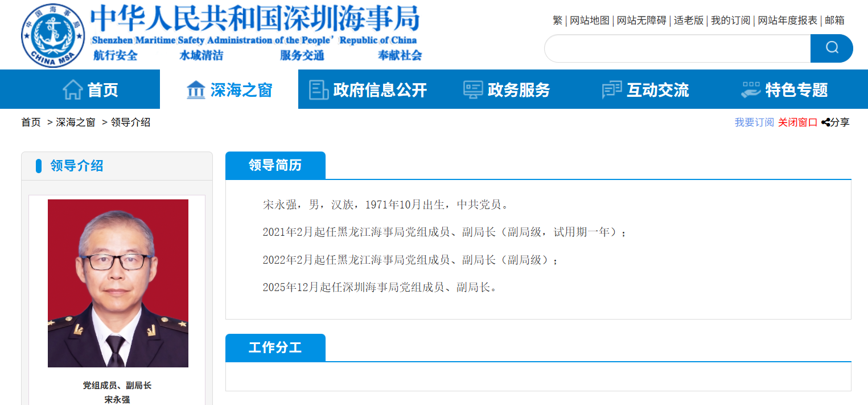The height and width of the screenshot is (405, 868).
Task: Open 首页 from the breadcrumb trail
Action: [x=30, y=122]
